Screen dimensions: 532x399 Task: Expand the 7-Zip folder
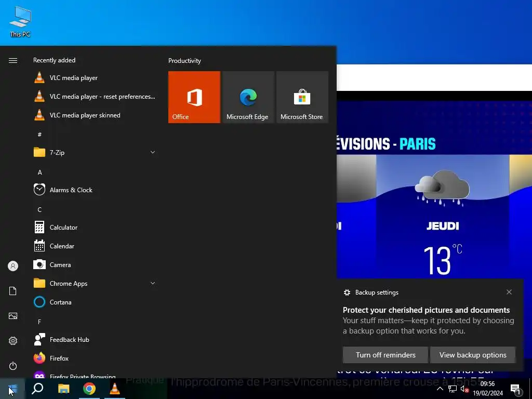[95, 153]
